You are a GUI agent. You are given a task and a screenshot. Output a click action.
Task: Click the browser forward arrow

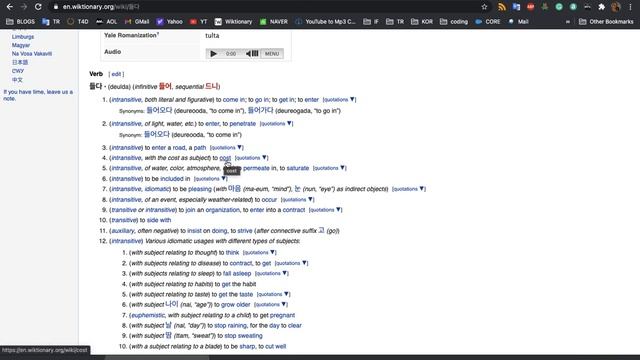pos(24,7)
